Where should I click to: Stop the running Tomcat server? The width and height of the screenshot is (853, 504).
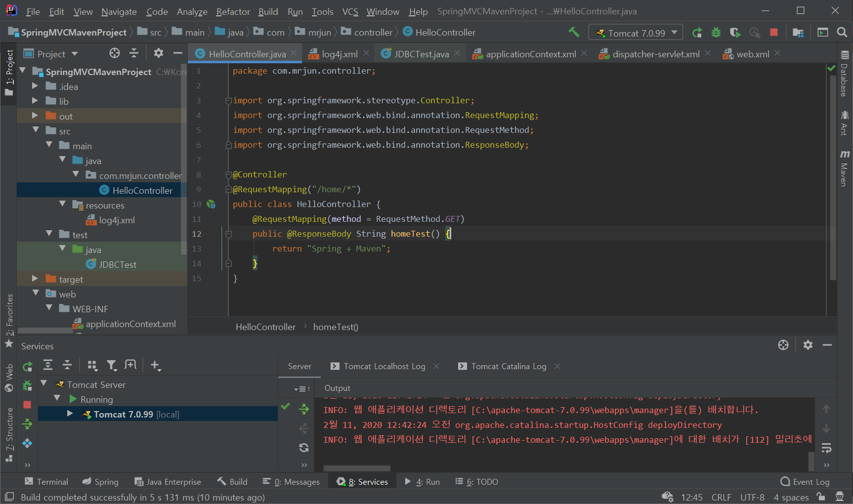click(x=774, y=33)
